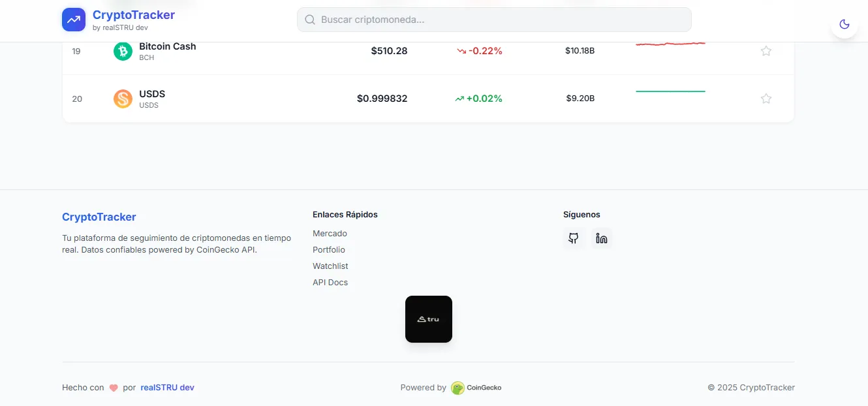Click the search magnifier icon
Viewport: 868px width, 406px height.
coord(309,20)
